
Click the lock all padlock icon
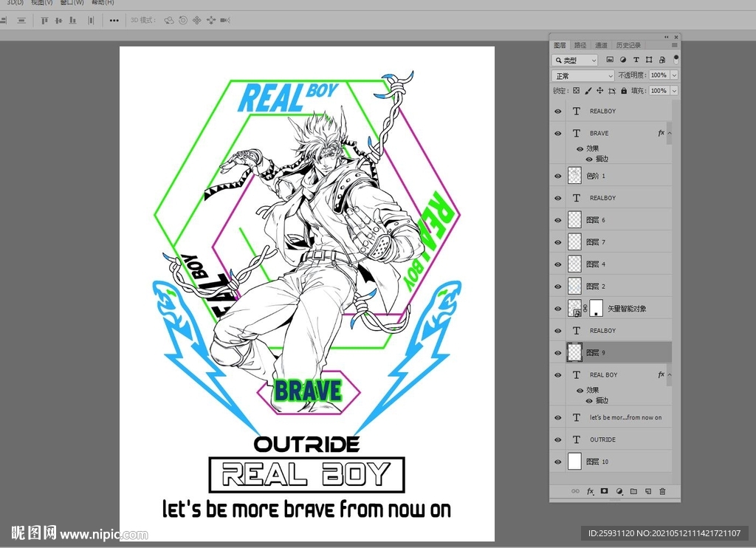(624, 91)
